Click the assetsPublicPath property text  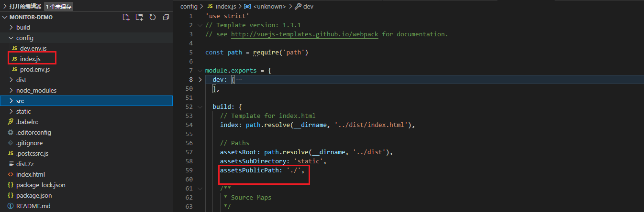tap(250, 170)
